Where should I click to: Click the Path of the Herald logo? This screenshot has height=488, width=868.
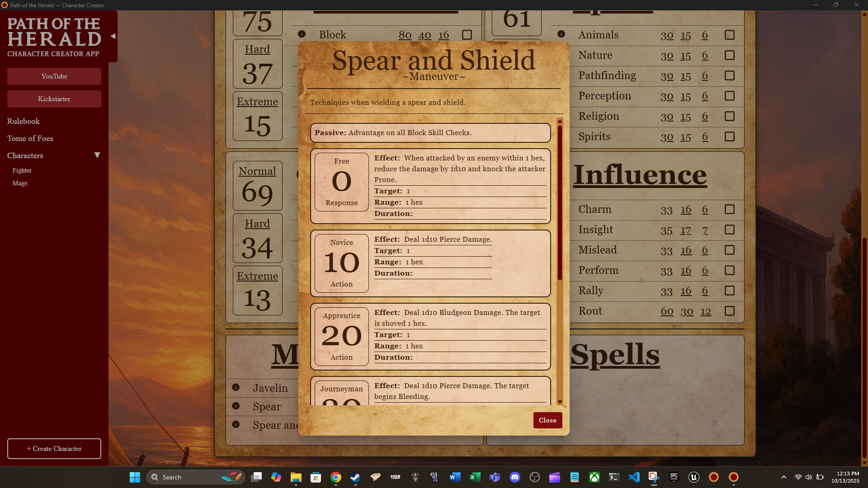pyautogui.click(x=53, y=36)
